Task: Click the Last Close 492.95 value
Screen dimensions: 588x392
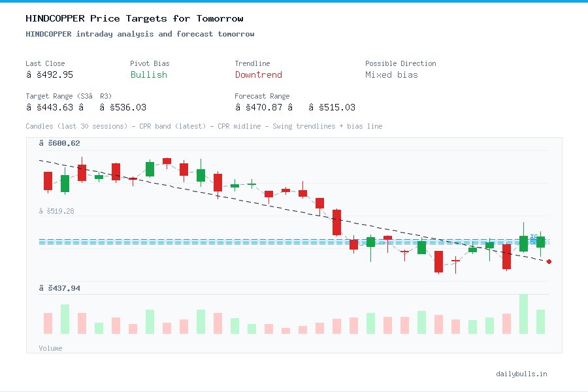Action: point(50,75)
